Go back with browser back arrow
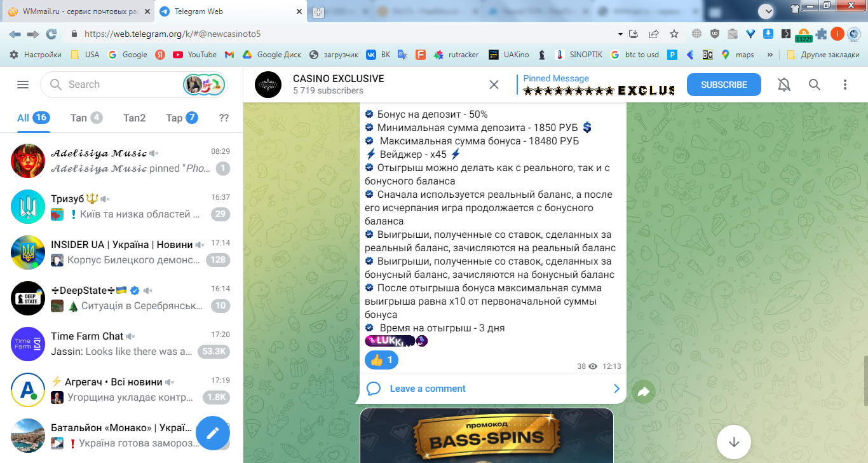 [15, 34]
